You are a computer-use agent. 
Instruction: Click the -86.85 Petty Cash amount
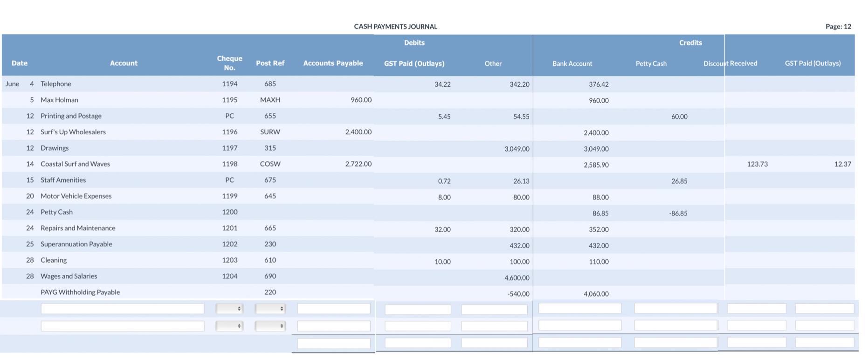tap(678, 213)
